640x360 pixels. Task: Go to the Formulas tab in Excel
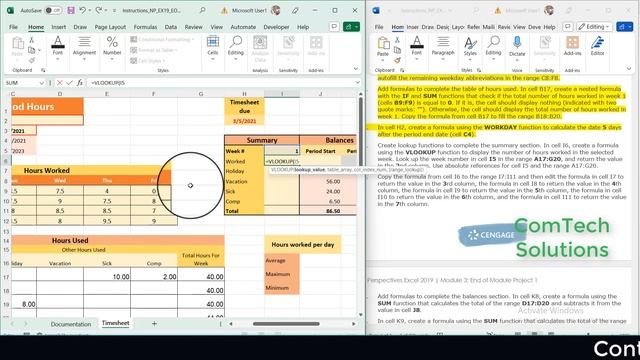[x=145, y=27]
